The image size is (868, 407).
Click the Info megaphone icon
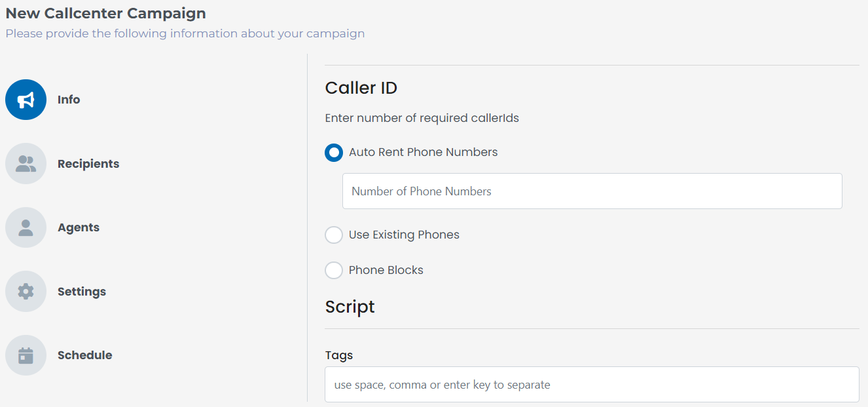[26, 100]
